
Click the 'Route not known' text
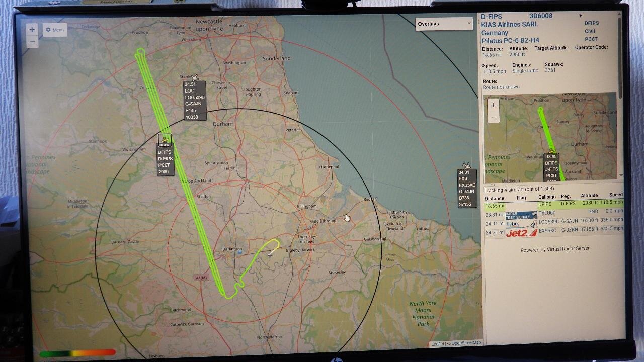501,87
